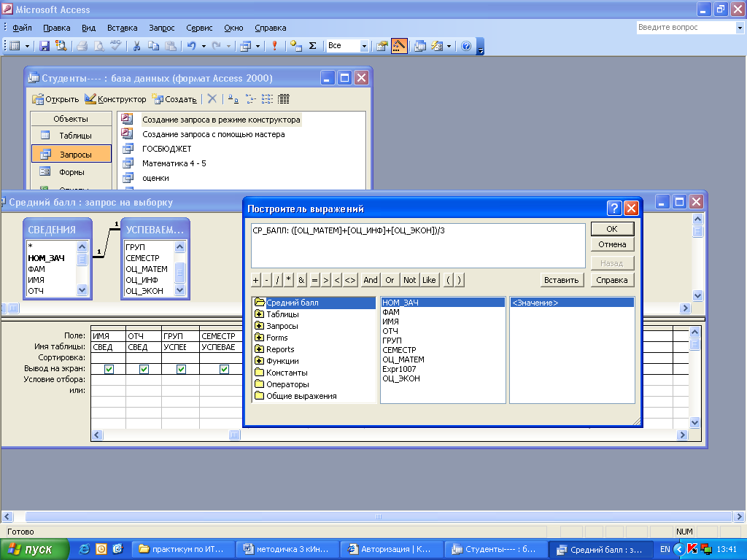This screenshot has height=560, width=747.
Task: Select the Таблицы object tab in database window
Action: tap(71, 135)
